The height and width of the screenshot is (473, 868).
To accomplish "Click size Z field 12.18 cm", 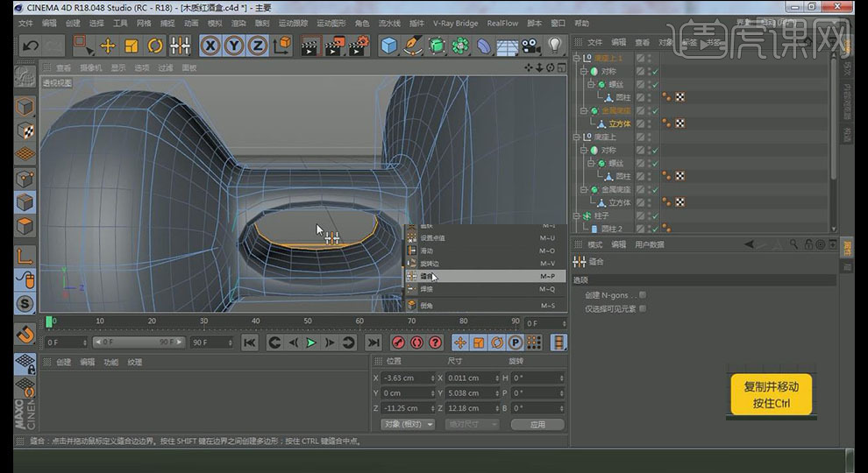I will (473, 408).
